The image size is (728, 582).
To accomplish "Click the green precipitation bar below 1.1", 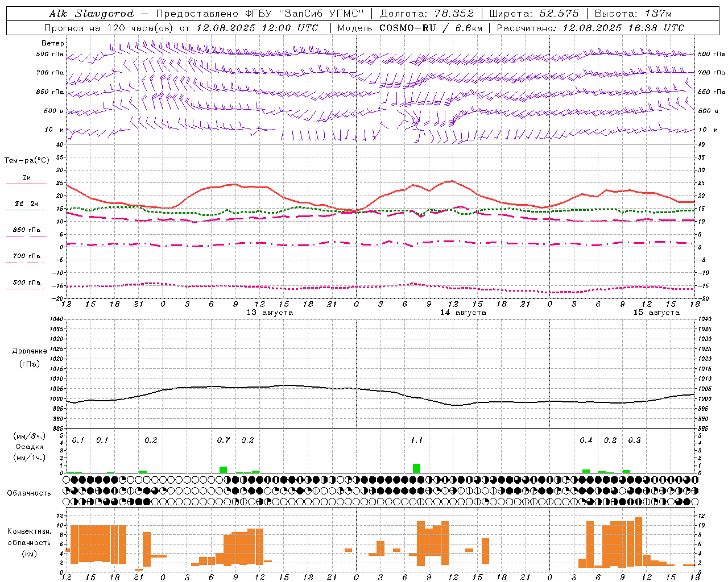I will (417, 468).
